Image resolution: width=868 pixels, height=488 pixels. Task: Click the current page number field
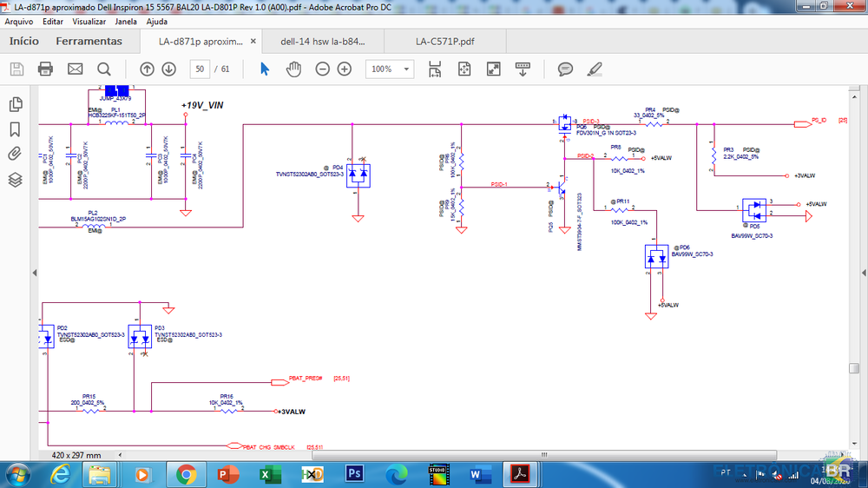tap(201, 69)
